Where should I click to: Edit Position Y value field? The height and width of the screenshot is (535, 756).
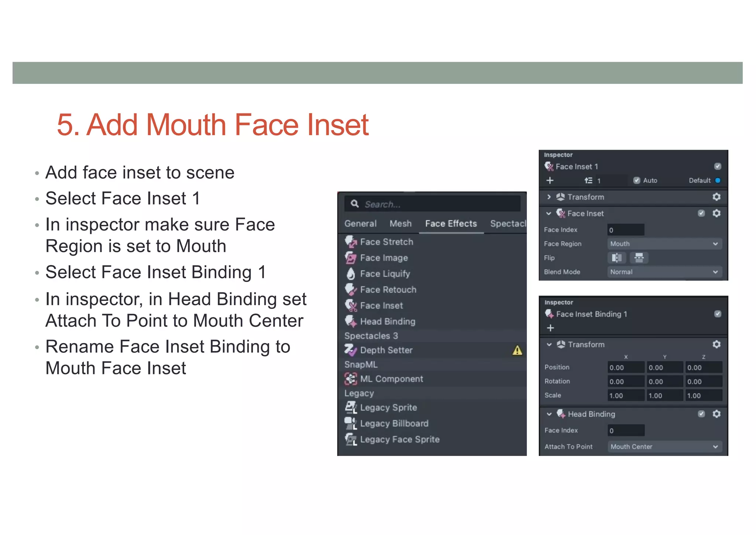pyautogui.click(x=665, y=367)
